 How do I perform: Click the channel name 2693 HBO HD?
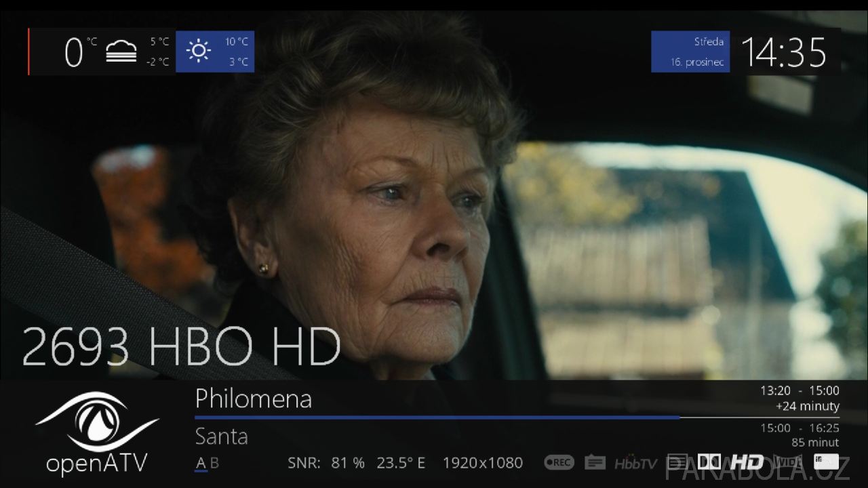(x=182, y=347)
